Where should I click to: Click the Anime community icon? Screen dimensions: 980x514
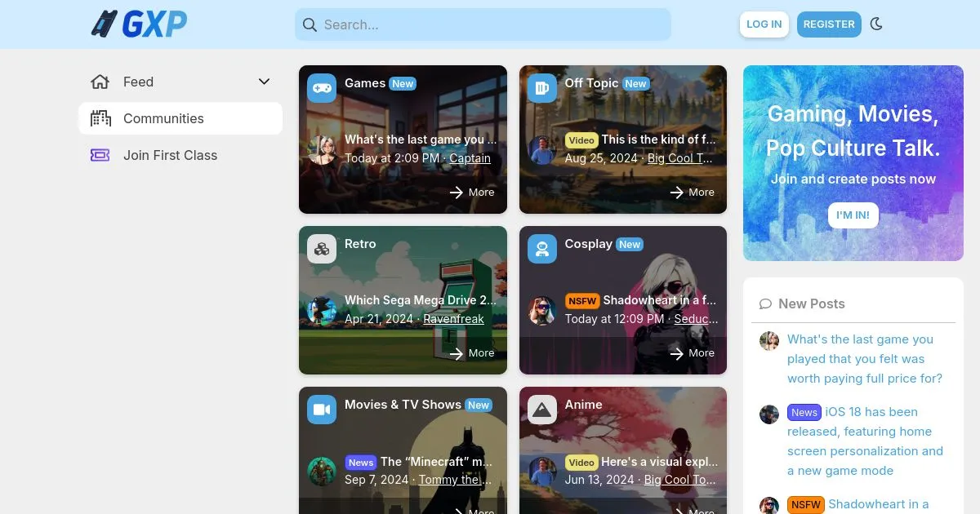coord(541,410)
